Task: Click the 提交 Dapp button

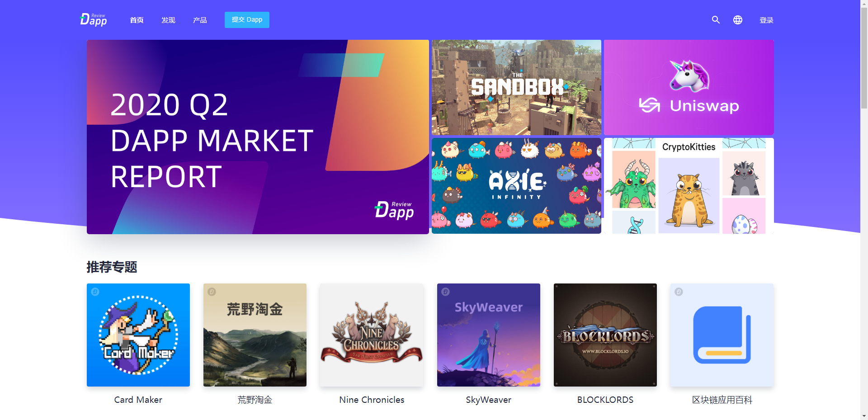Action: point(247,20)
